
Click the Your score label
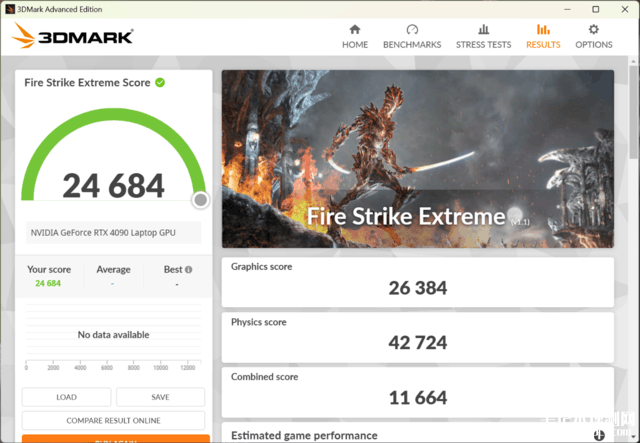[49, 269]
